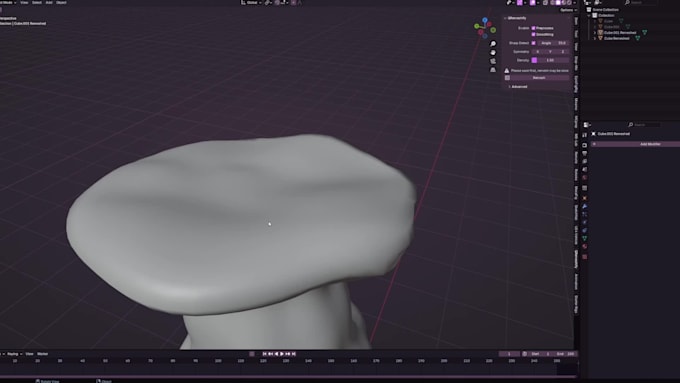Click the hand pan viewport gizmo
Screen dimensions: 680x383
click(x=493, y=52)
